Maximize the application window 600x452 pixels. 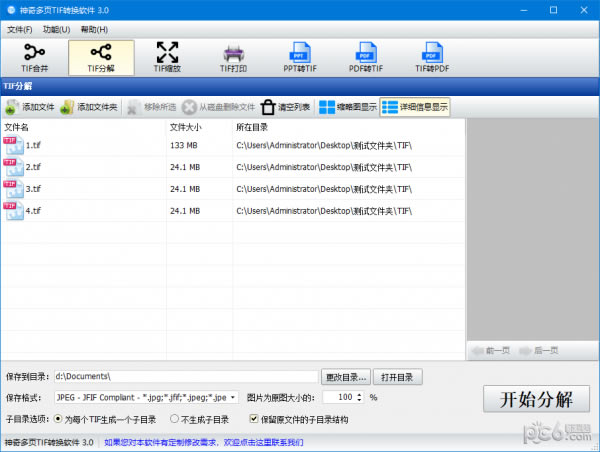point(553,10)
